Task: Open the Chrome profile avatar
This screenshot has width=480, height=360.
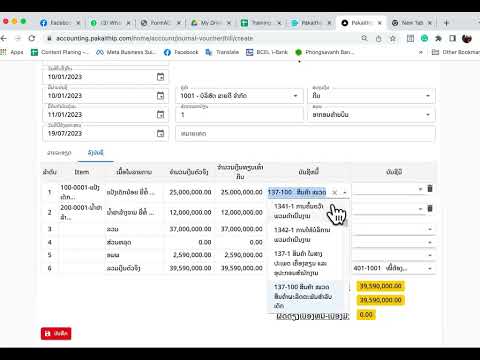Action: pyautogui.click(x=467, y=39)
